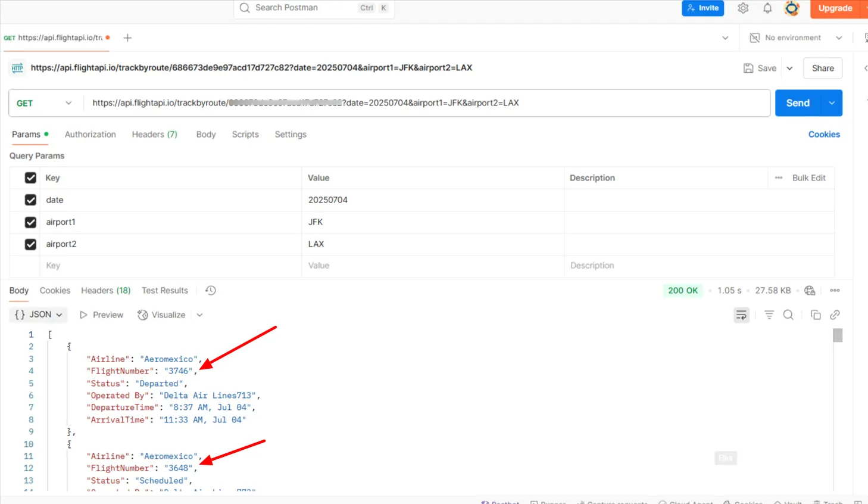868x504 pixels.
Task: Copy the response body to clipboard
Action: (816, 315)
